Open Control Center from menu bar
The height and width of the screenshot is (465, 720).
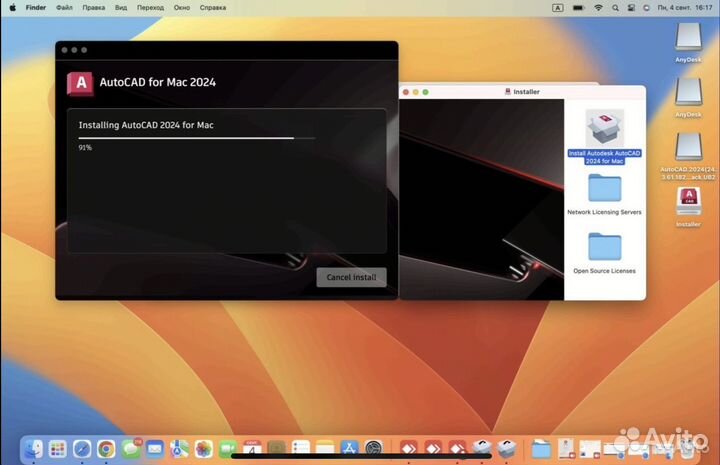pos(631,8)
